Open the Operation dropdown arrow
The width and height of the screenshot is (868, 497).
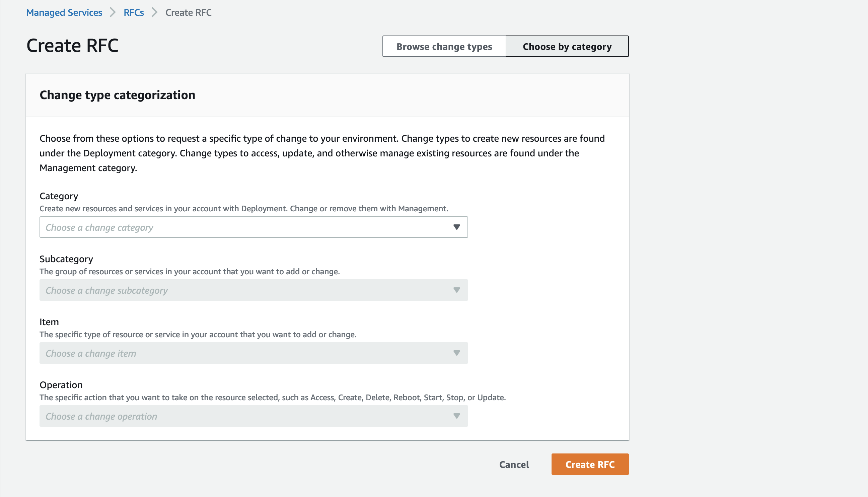(457, 416)
